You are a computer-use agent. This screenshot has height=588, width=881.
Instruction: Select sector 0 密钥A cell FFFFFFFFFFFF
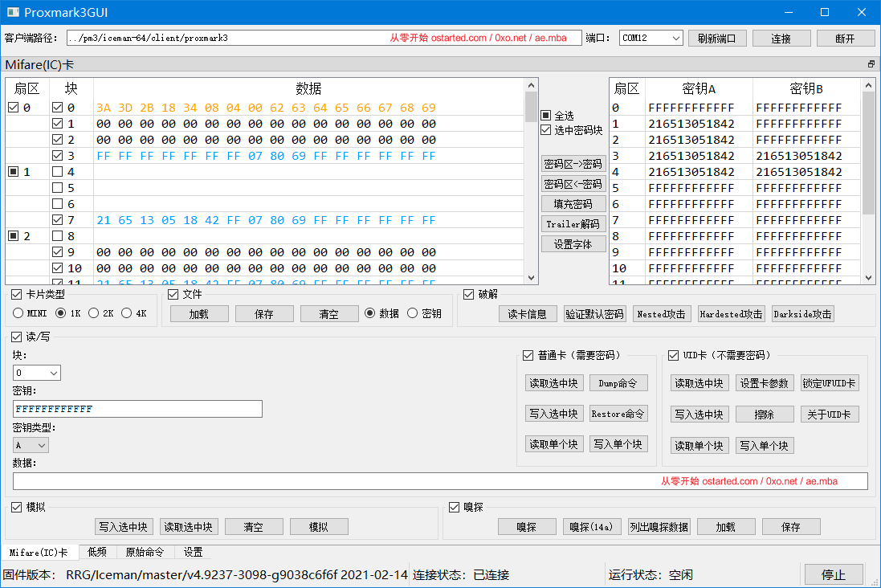[699, 108]
